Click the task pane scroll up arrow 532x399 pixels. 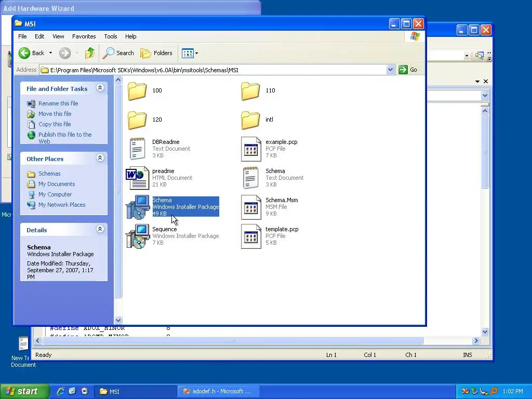(x=118, y=80)
